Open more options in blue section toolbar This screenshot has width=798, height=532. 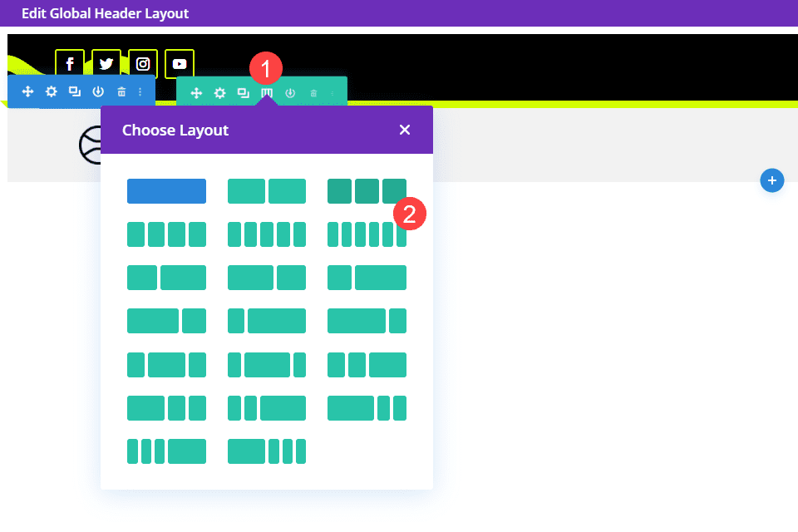140,91
